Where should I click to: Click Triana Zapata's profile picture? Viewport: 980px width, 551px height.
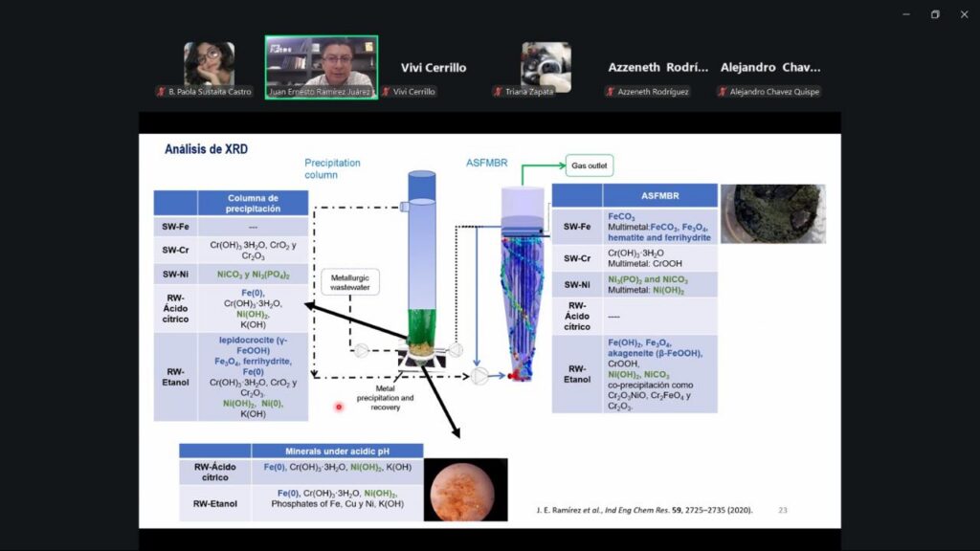546,65
